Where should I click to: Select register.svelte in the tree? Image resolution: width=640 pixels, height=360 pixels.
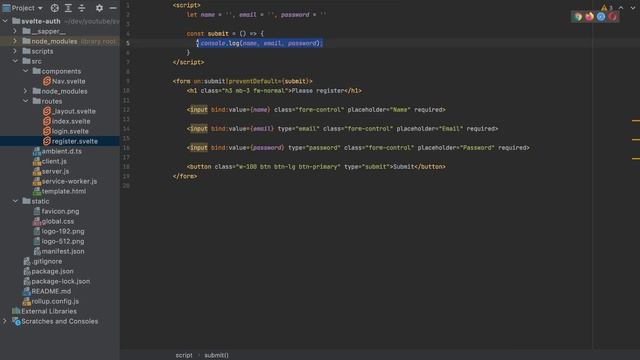click(x=75, y=141)
